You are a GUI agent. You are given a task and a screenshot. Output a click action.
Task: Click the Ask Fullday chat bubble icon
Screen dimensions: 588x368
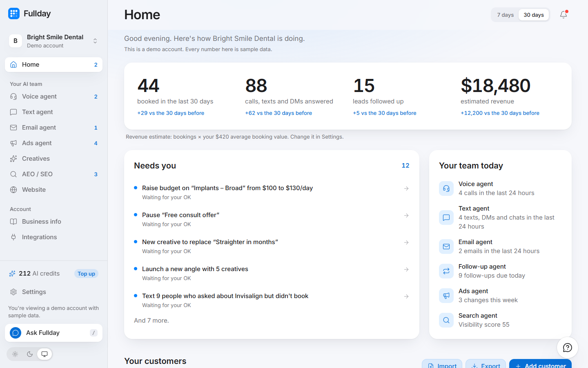click(16, 333)
